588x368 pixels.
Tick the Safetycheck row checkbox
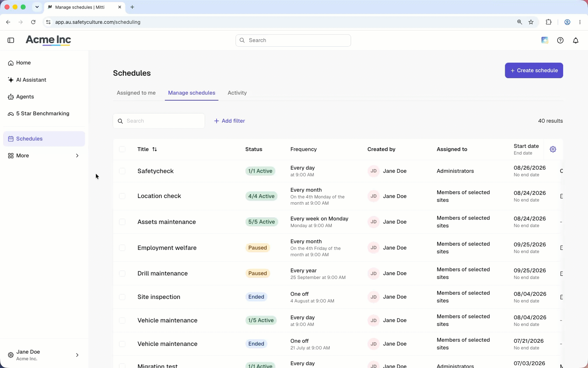pos(122,171)
